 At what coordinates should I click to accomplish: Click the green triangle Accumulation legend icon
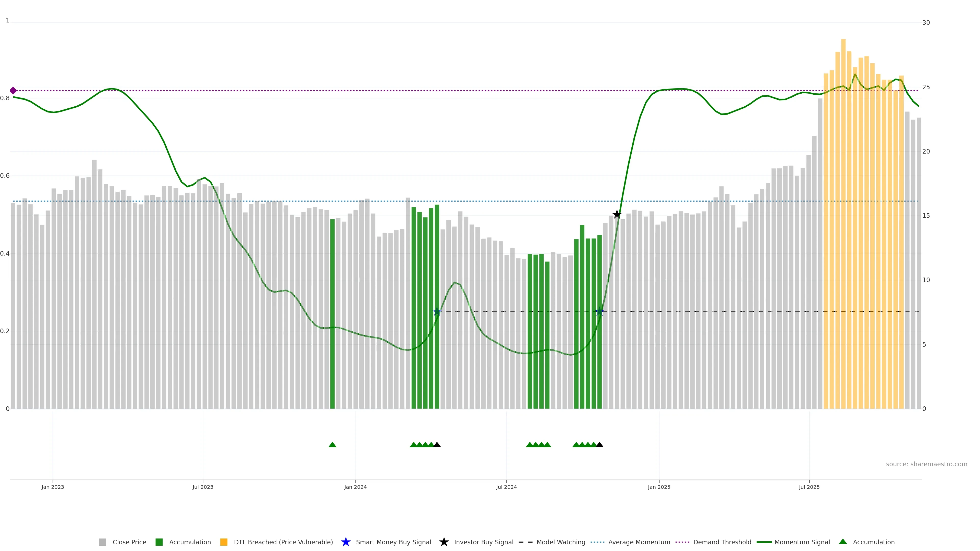[843, 542]
